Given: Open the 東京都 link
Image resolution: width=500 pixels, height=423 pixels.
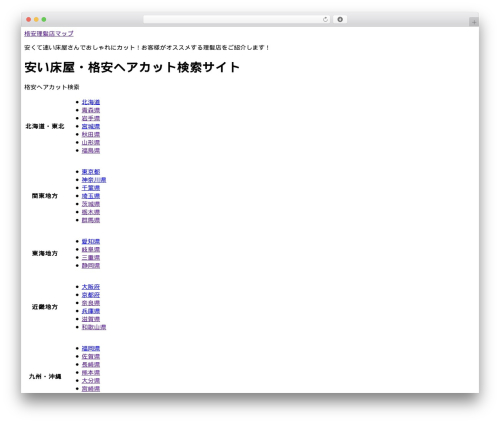Looking at the screenshot, I should [91, 172].
